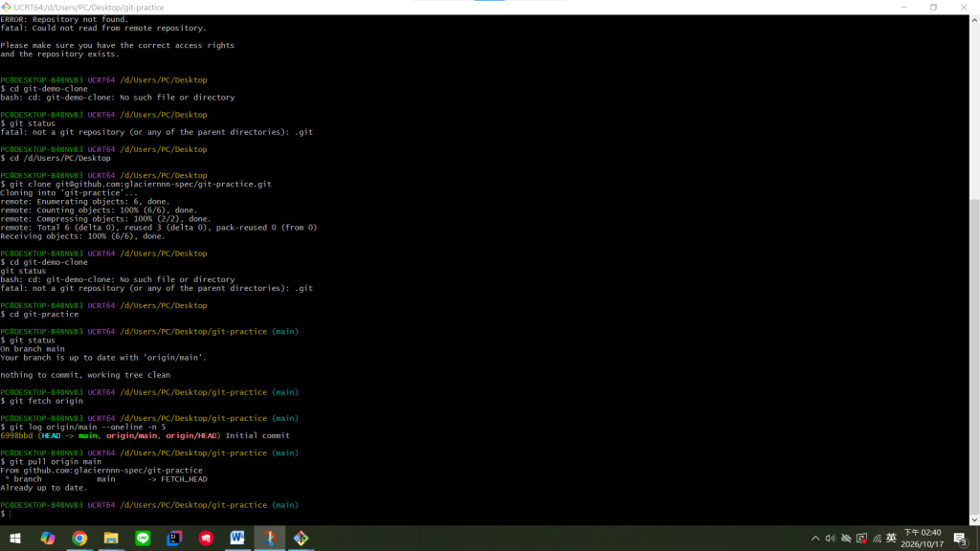
Task: Click 'nothing to commit, working tree clean'
Action: [x=85, y=375]
